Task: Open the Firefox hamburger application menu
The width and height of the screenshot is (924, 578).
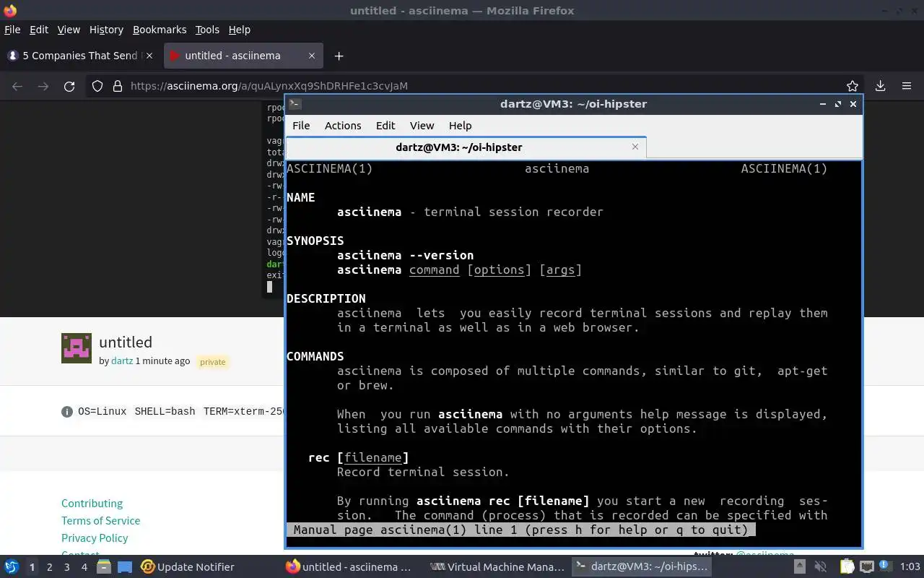Action: 907,86
